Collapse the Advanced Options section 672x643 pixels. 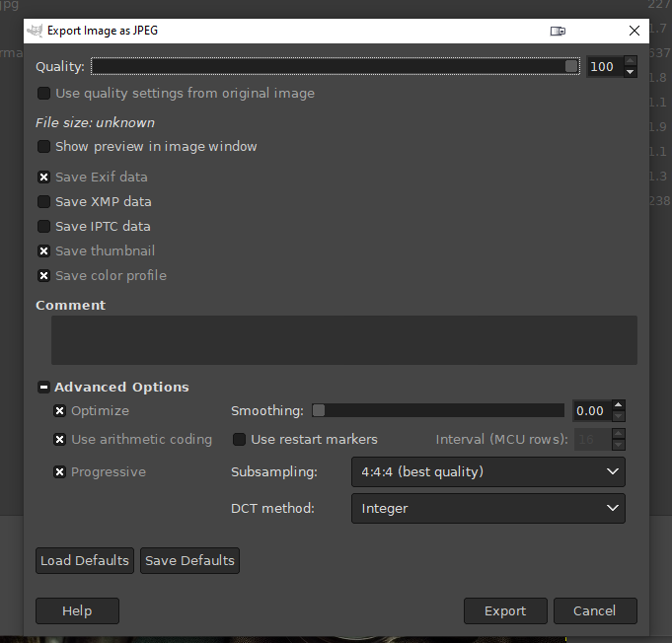point(43,388)
